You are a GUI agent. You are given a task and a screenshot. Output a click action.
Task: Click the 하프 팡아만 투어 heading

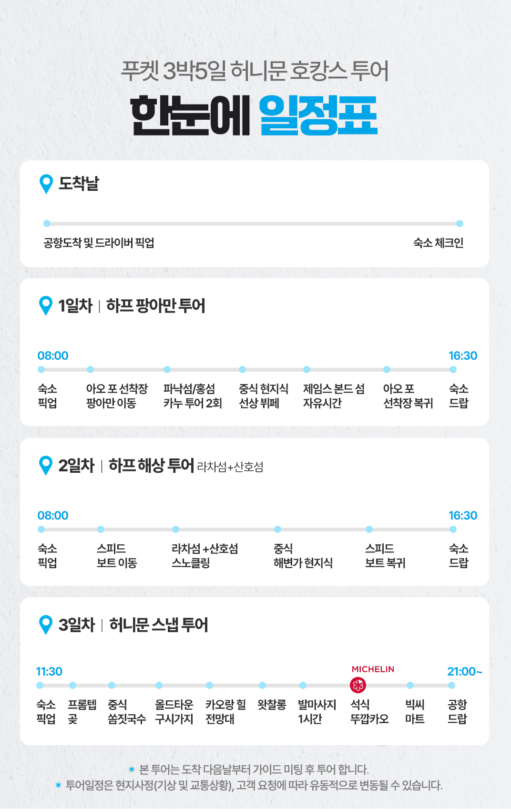(155, 306)
